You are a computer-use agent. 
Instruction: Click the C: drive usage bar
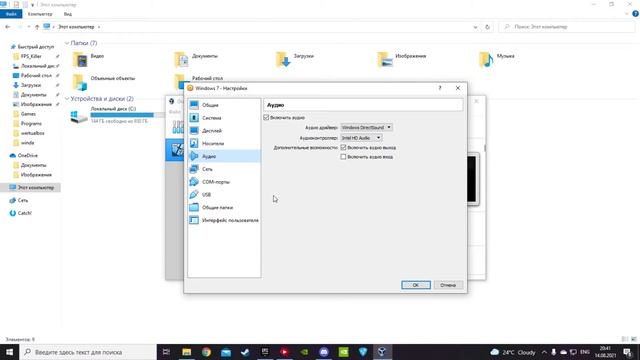(127, 115)
